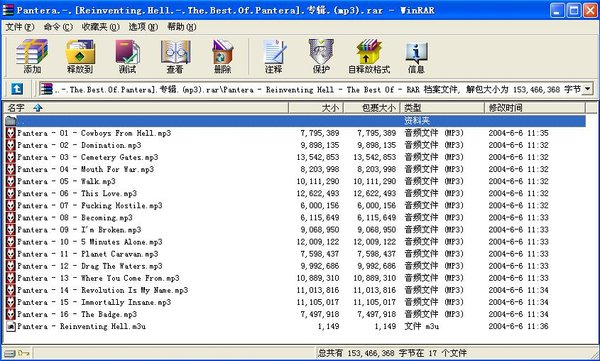
Task: Open the 选项 (Options) menu
Action: (143, 27)
